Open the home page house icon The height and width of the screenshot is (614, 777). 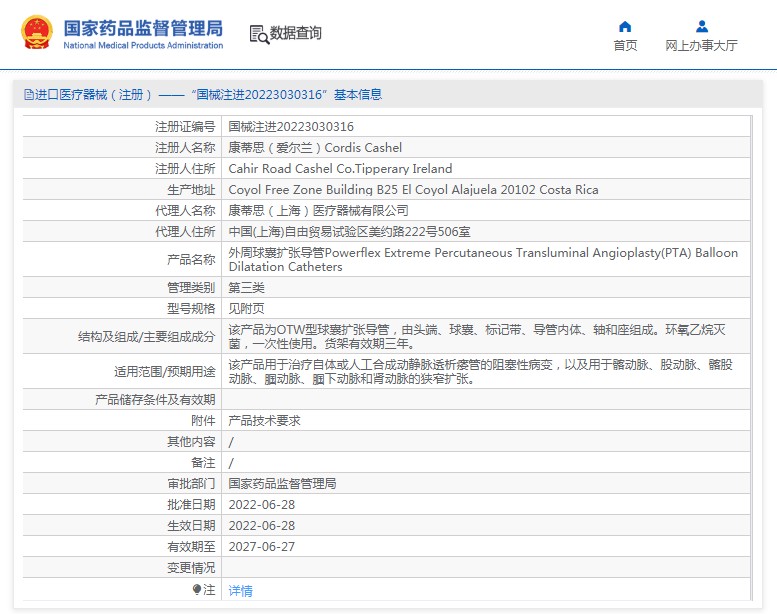coord(625,26)
